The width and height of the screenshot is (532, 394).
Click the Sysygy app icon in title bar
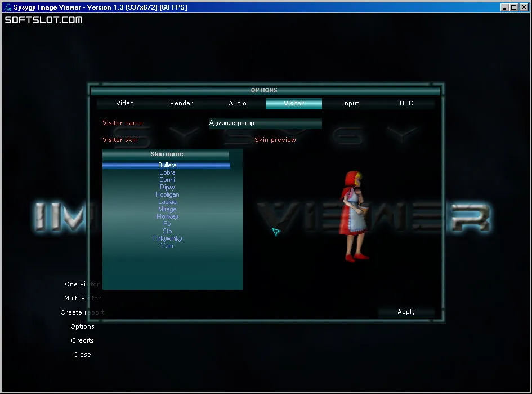click(8, 7)
